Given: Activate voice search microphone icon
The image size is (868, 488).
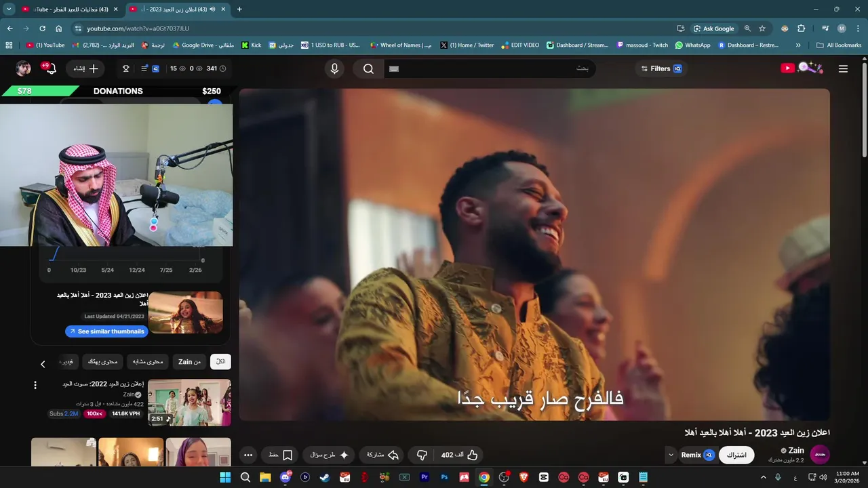Looking at the screenshot, I should click(334, 68).
